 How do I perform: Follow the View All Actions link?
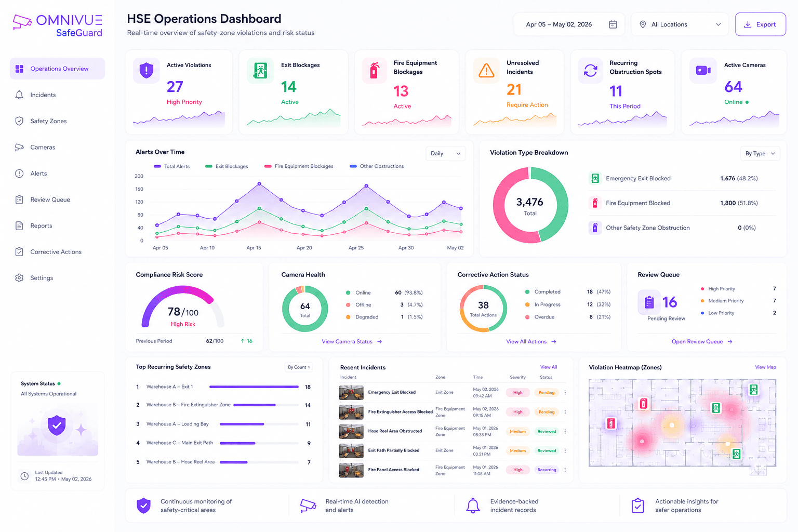[531, 341]
